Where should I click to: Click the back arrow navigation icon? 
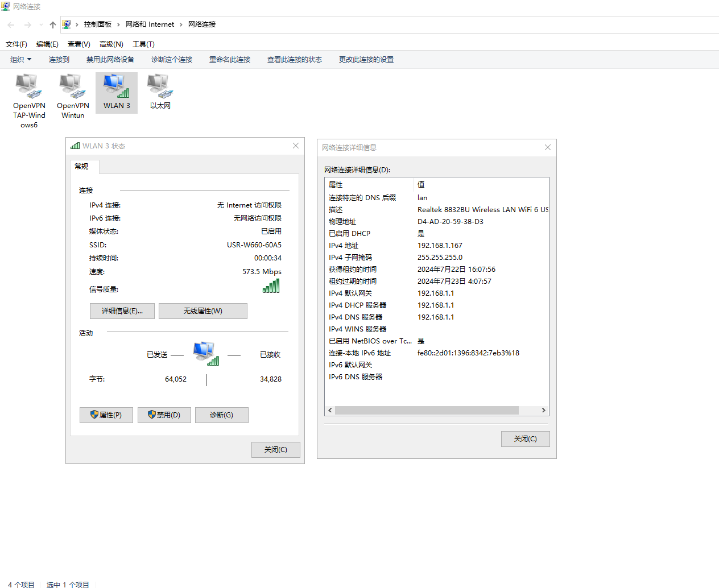[x=11, y=24]
